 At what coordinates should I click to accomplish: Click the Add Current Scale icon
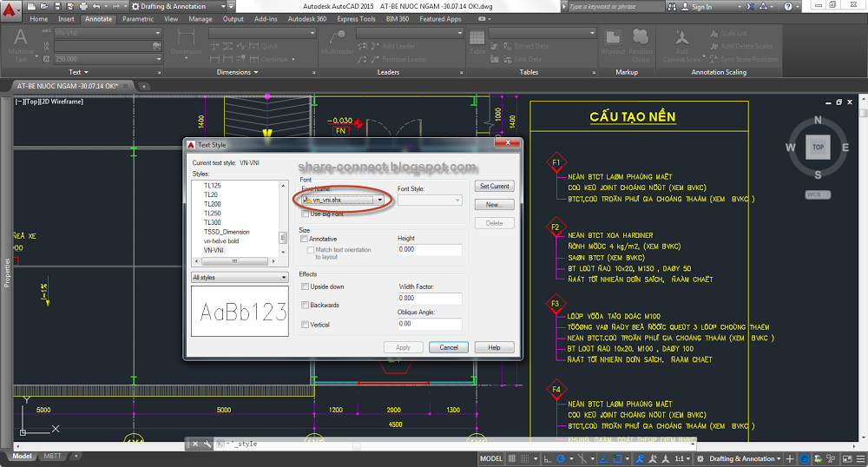(682, 37)
